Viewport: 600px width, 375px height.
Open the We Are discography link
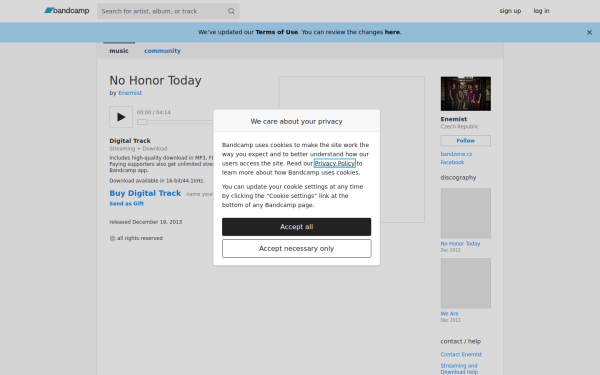449,313
